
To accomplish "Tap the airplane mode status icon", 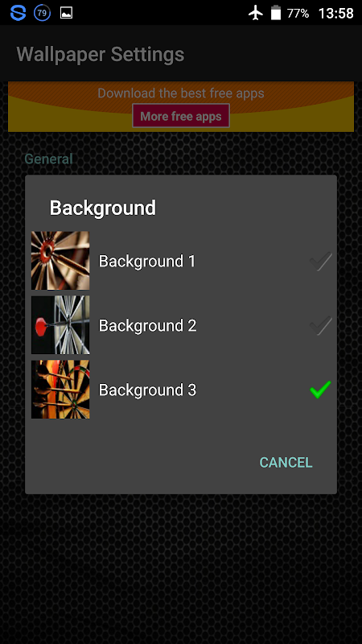I will [x=255, y=13].
